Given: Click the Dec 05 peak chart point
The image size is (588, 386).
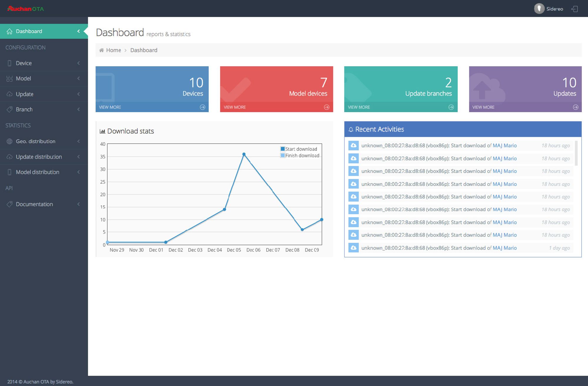Looking at the screenshot, I should coord(244,154).
